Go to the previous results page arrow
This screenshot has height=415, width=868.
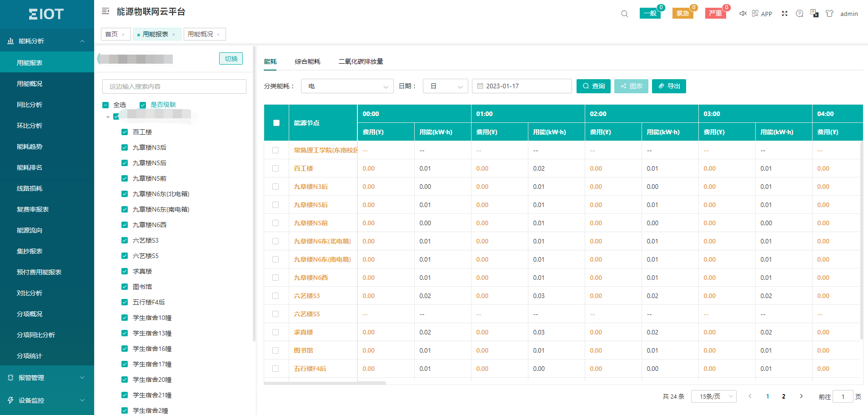(x=750, y=396)
